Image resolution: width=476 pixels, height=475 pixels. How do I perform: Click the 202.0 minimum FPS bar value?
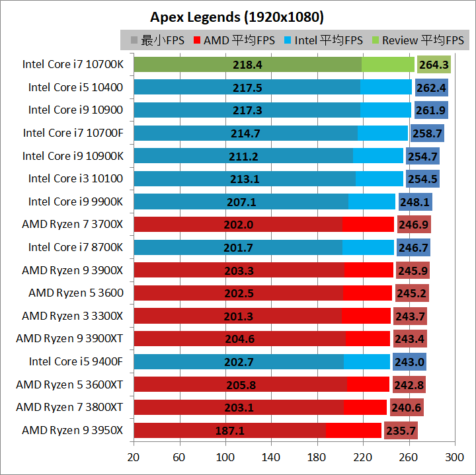[239, 225]
